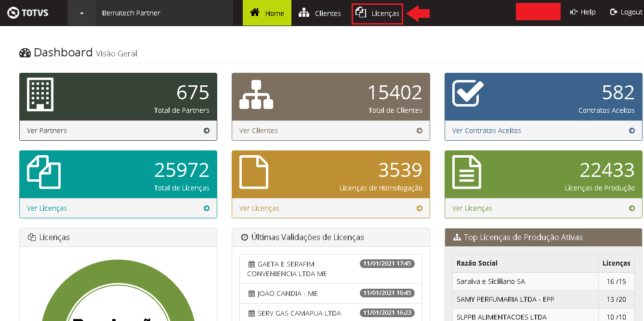Select the Bematech Partner label
644x321 pixels.
[131, 13]
